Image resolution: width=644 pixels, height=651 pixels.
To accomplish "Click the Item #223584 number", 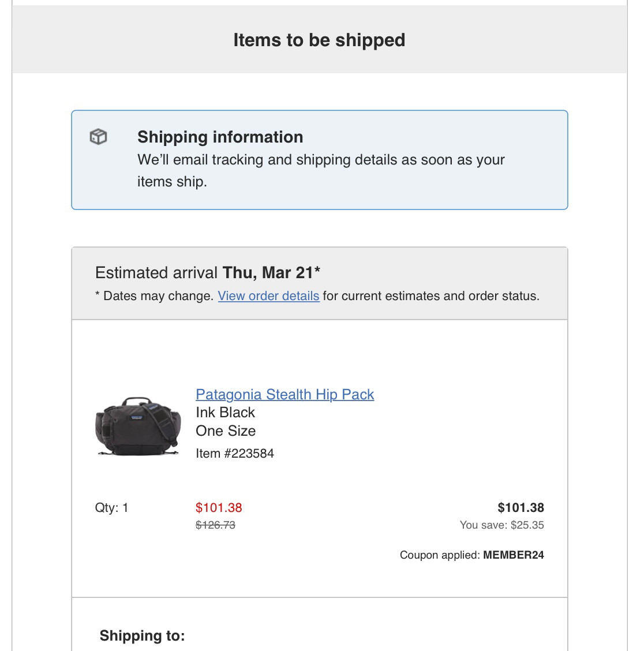I will [235, 454].
